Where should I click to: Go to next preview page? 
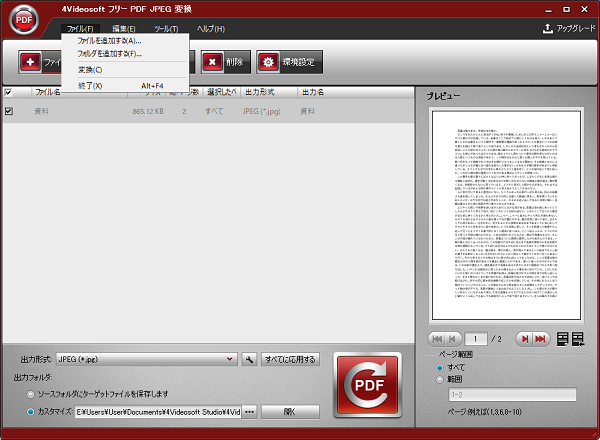[525, 339]
